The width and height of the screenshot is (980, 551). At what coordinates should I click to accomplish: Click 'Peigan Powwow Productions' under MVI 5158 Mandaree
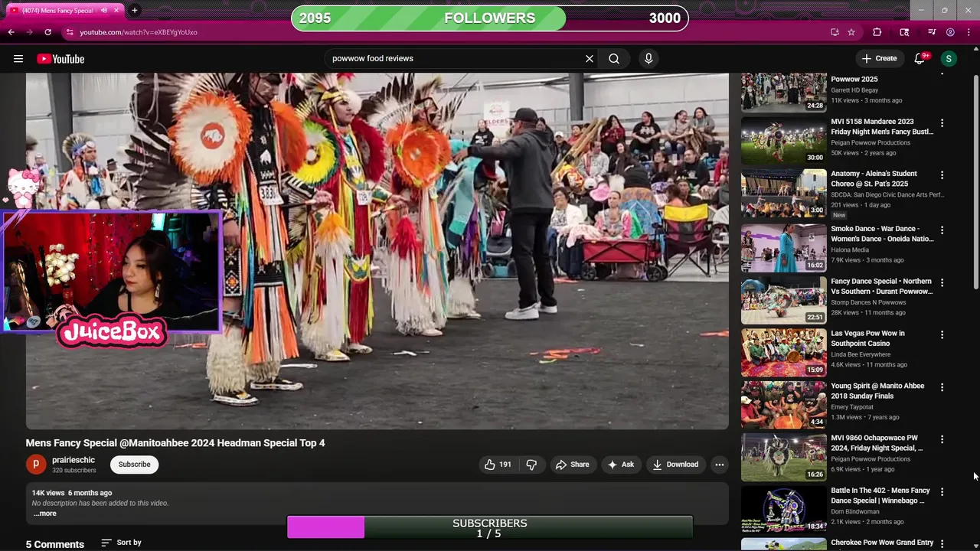pos(871,142)
